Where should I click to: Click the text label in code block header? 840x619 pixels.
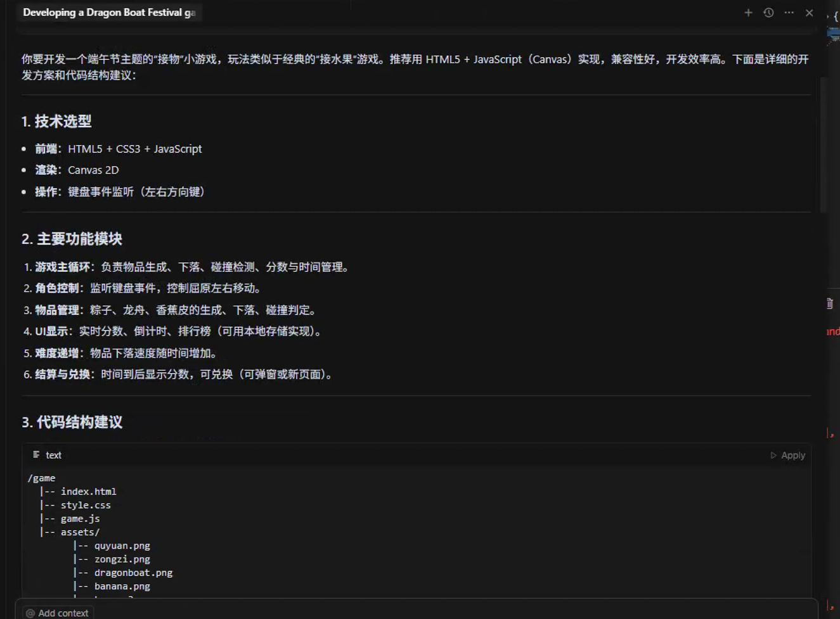pyautogui.click(x=54, y=455)
